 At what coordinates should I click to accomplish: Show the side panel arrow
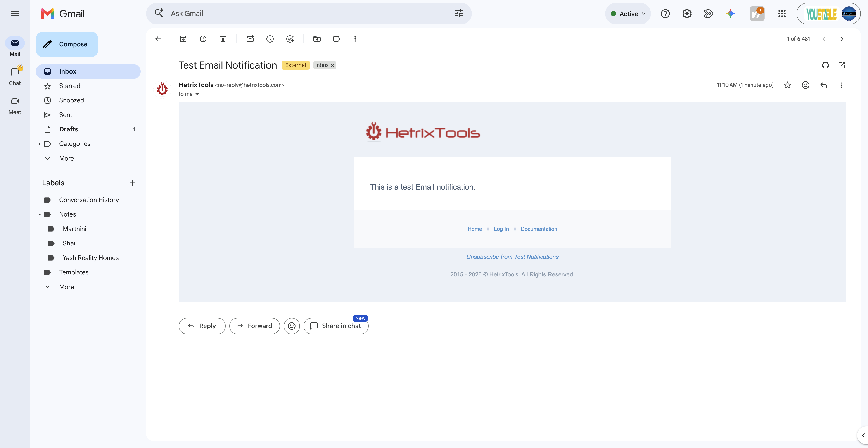tap(863, 435)
